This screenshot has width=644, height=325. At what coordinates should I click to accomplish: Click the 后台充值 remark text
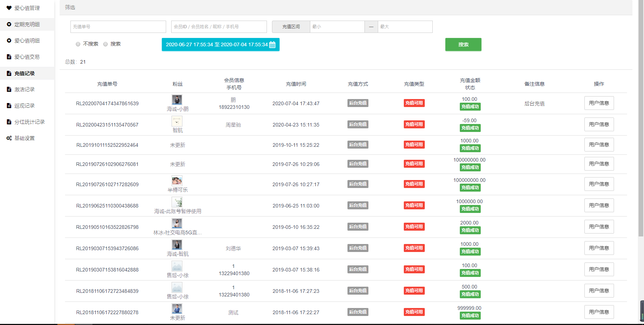(x=535, y=103)
